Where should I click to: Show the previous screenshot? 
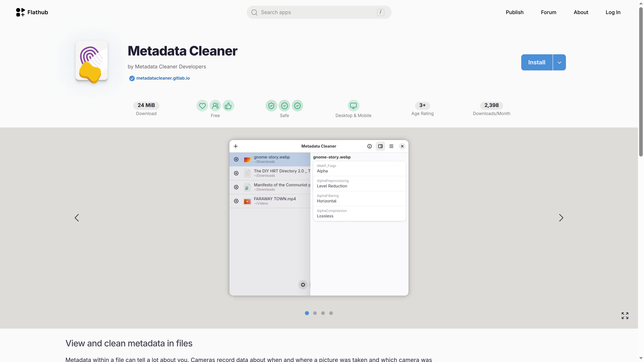(77, 218)
